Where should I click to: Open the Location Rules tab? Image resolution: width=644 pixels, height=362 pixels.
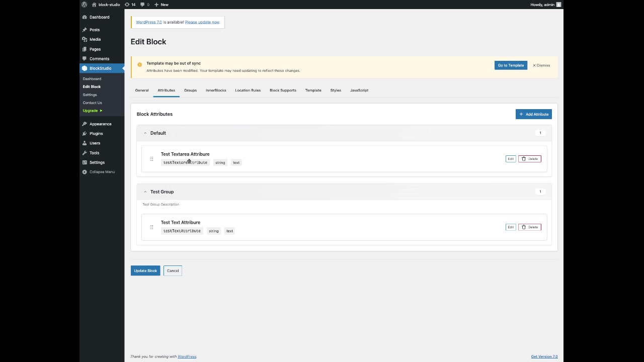pos(248,90)
